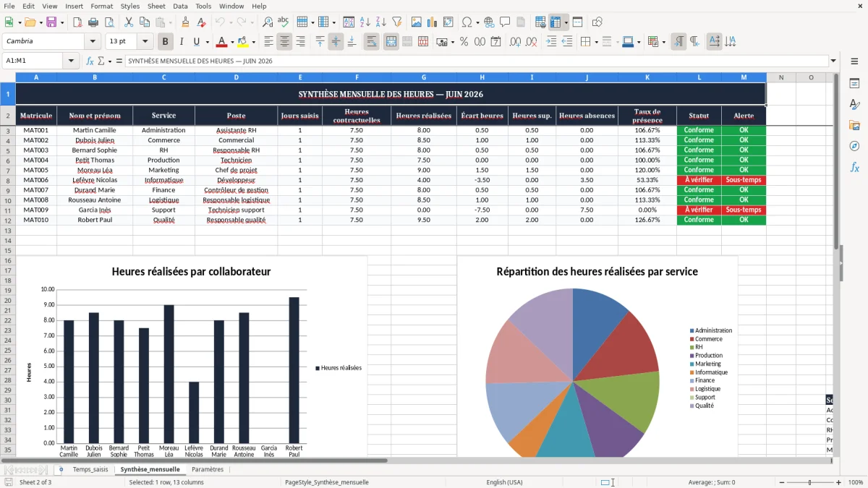Screen dimensions: 868x488
Task: Select the Clone Formatting paintbrush
Action: [185, 22]
